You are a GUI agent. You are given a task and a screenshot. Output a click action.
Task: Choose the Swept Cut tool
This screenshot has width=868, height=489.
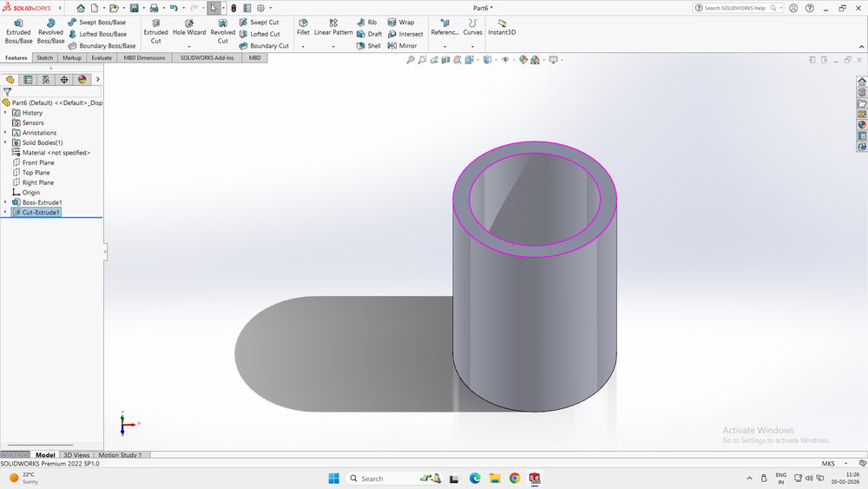coord(259,23)
